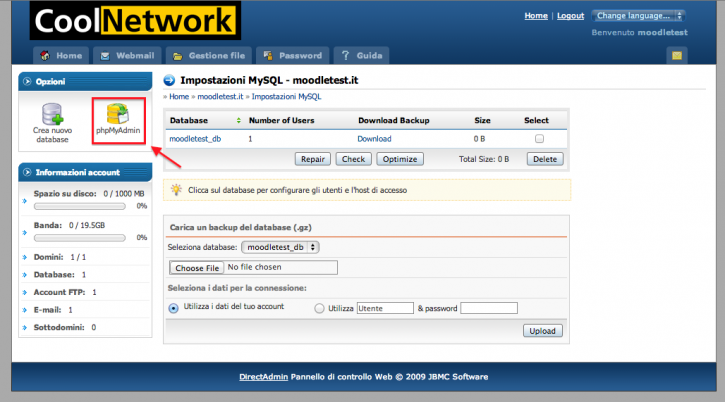Screen dimensions: 725x402
Task: Click the arrow bullet next to Banda
Action: point(25,232)
